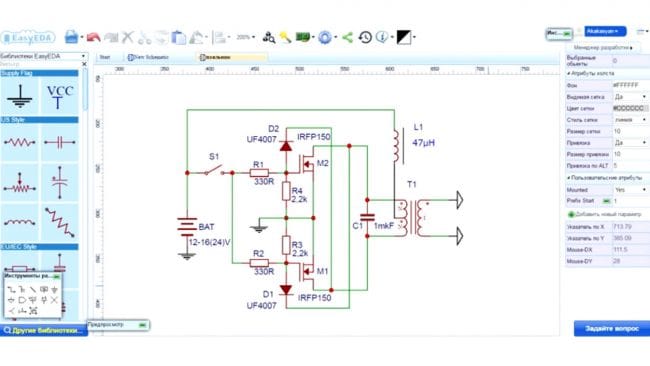The width and height of the screenshot is (650, 366).
Task: Click the blue gear settings icon
Action: (x=325, y=38)
